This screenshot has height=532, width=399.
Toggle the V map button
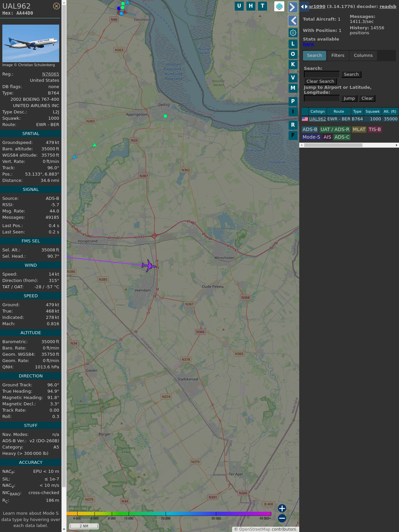tap(293, 77)
